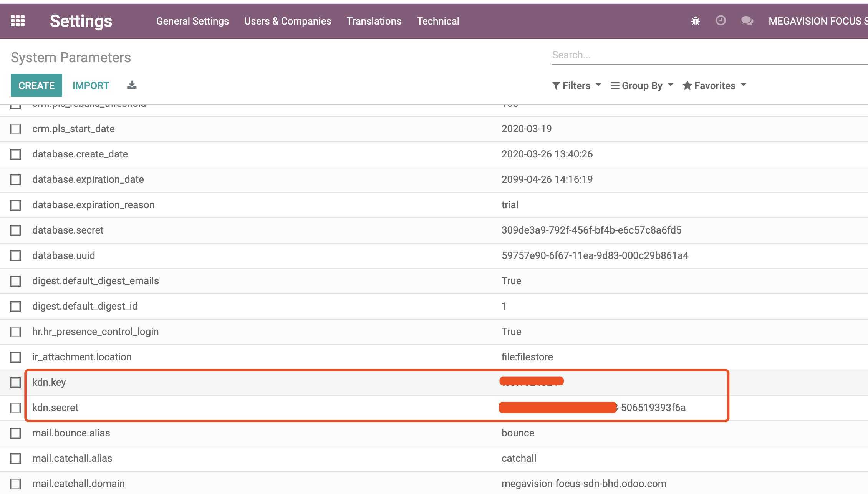Expand the Filters dropdown arrow
868x494 pixels.
(x=598, y=85)
